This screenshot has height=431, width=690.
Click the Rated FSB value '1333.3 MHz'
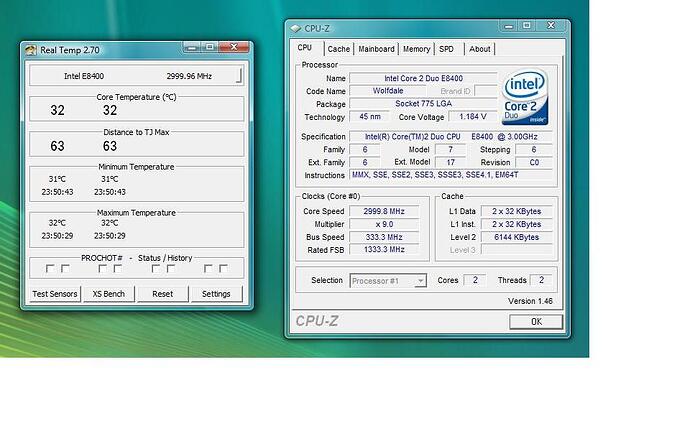click(x=384, y=250)
